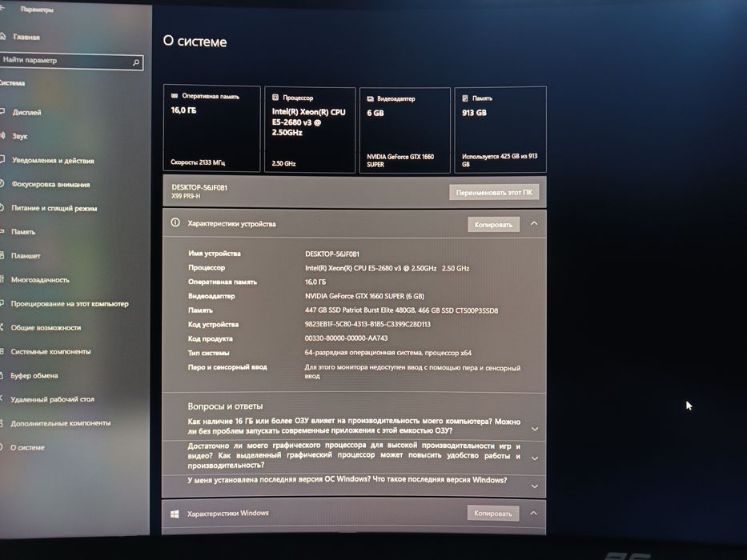Open Дополнительные компоненты

pos(61,423)
